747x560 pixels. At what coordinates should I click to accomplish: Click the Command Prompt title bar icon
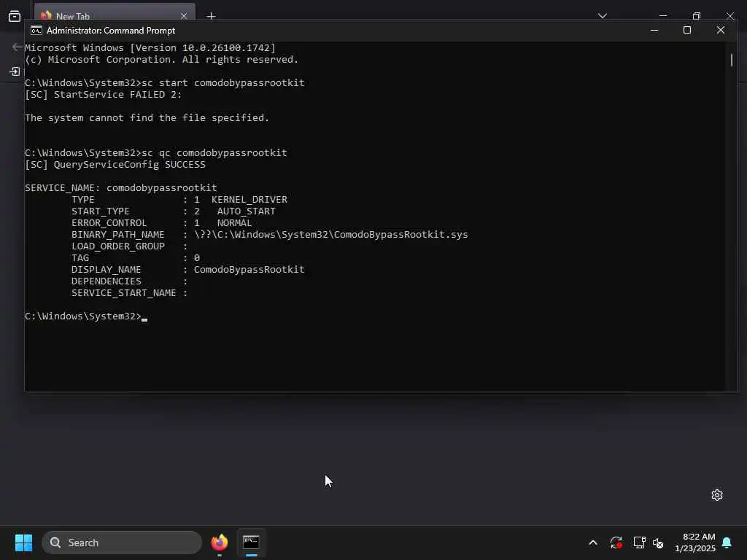36,31
